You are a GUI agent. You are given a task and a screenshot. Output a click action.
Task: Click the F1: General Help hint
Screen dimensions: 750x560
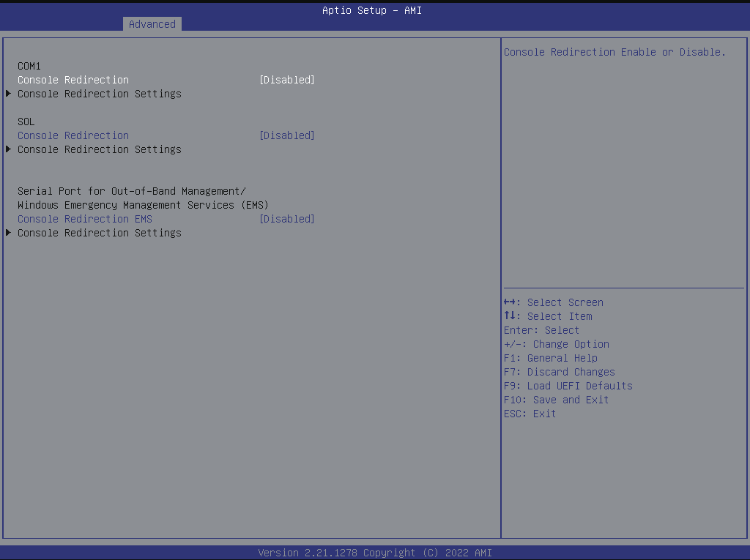pos(550,358)
